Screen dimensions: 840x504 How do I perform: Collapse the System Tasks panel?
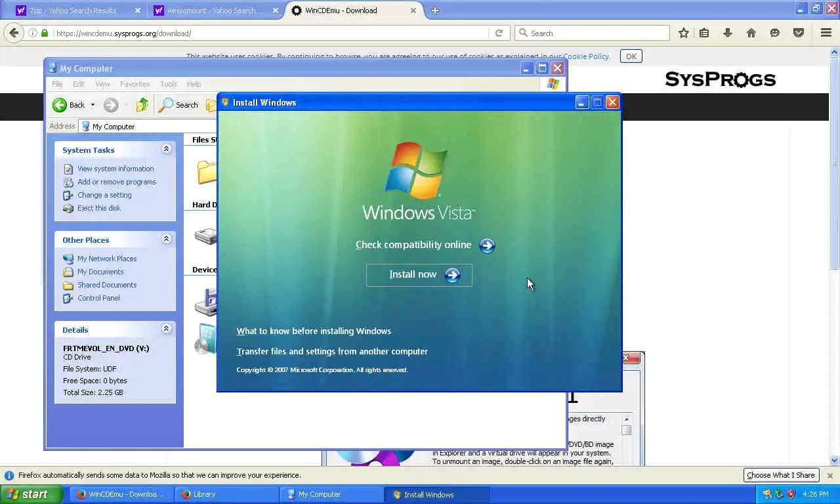166,149
